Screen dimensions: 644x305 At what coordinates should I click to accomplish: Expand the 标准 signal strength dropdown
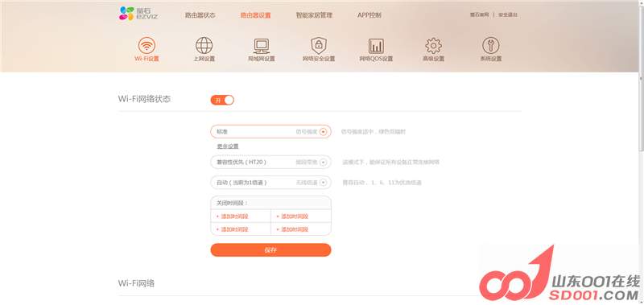(270, 131)
